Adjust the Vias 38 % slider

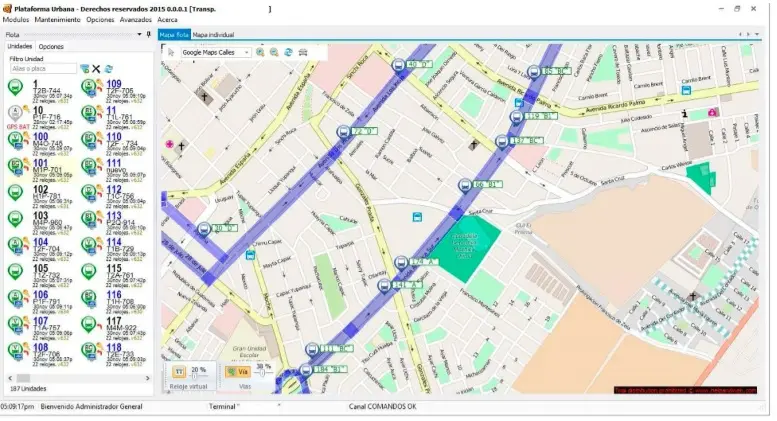tap(263, 373)
